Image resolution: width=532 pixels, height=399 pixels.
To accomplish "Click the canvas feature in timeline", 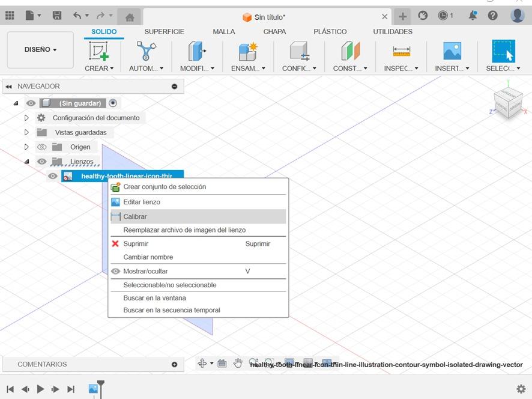I will 93,389.
